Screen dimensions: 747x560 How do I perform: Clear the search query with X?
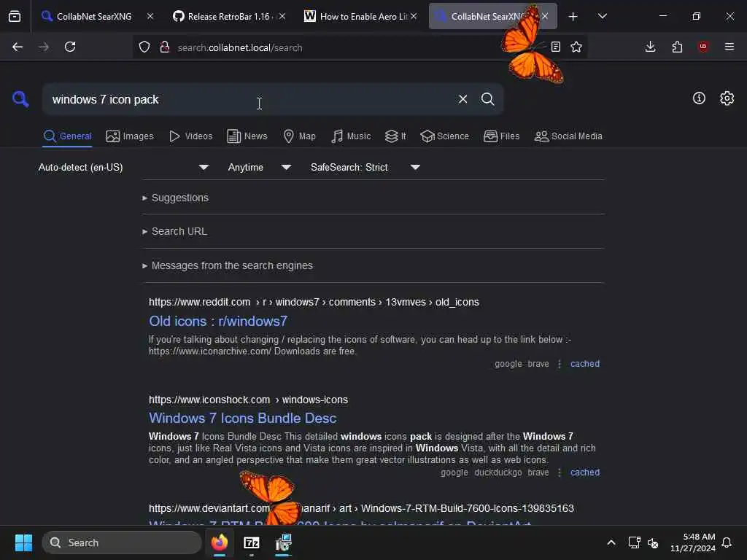pos(462,99)
